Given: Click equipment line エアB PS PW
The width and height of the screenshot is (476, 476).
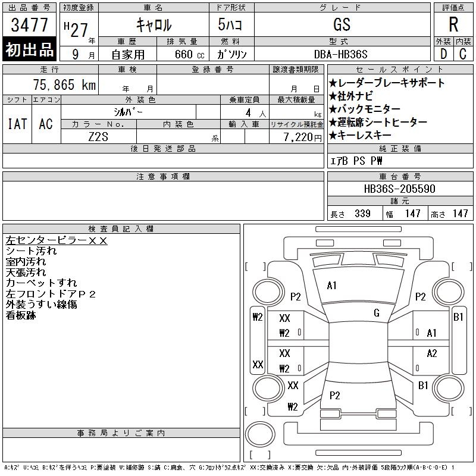Looking at the screenshot, I should (356, 161).
